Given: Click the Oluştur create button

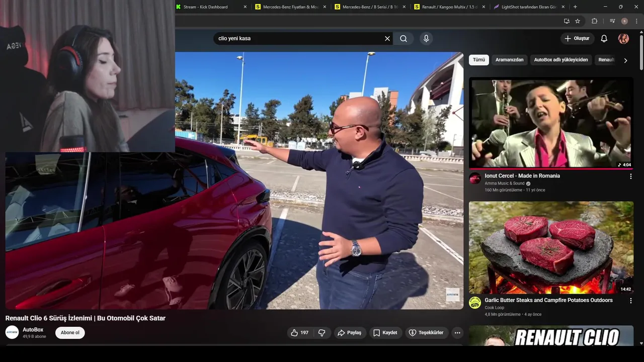Looking at the screenshot, I should [x=578, y=39].
